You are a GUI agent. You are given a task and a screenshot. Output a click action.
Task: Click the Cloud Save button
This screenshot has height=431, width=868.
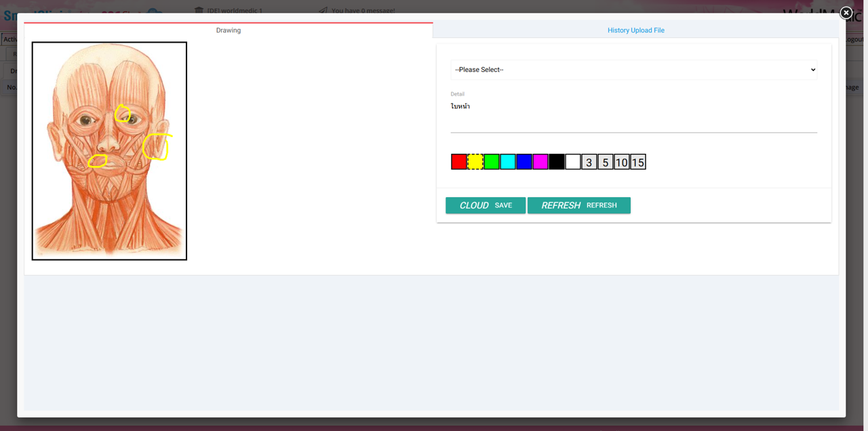point(486,205)
